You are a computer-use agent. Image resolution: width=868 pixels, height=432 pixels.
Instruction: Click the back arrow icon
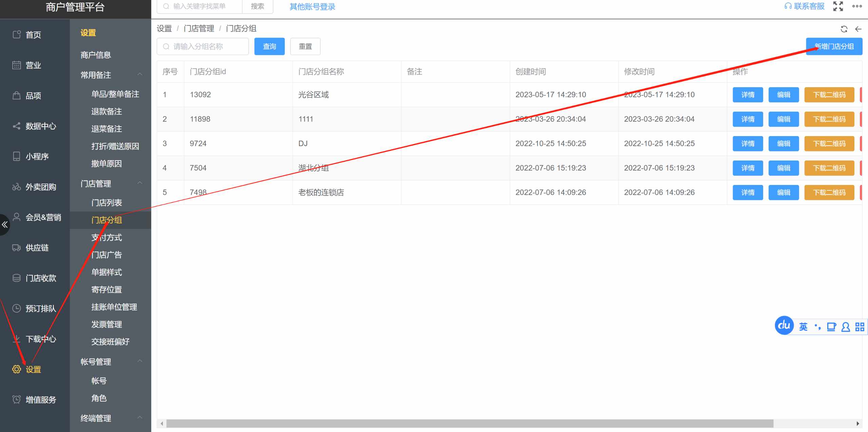(x=858, y=29)
